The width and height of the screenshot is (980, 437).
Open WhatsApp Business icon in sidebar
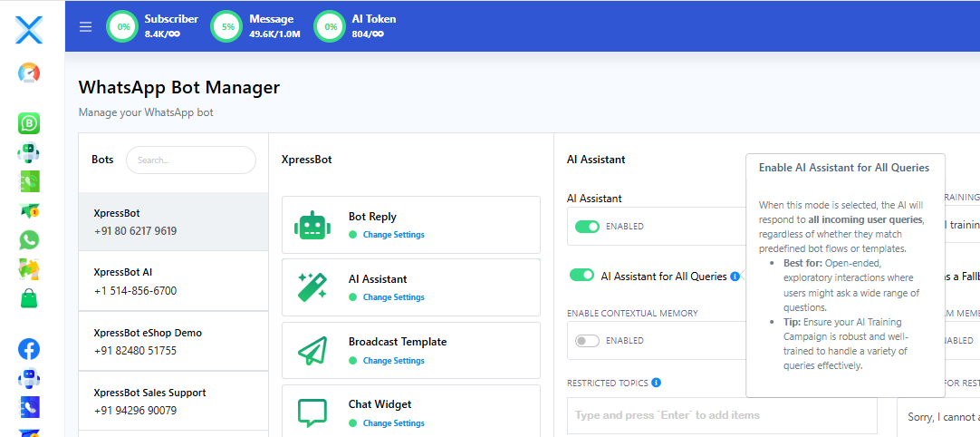[x=29, y=124]
